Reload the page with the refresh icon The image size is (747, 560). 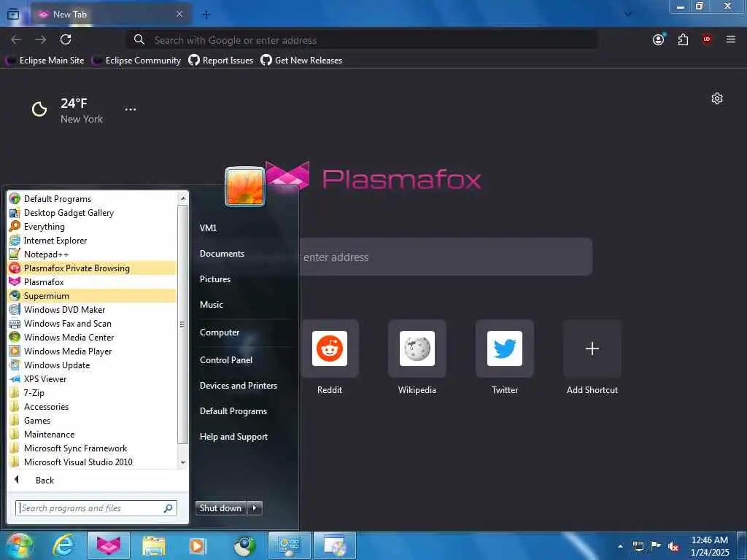click(66, 39)
